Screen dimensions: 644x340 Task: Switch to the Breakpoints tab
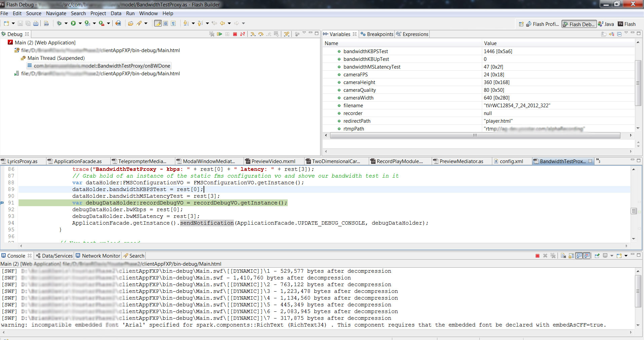(377, 34)
